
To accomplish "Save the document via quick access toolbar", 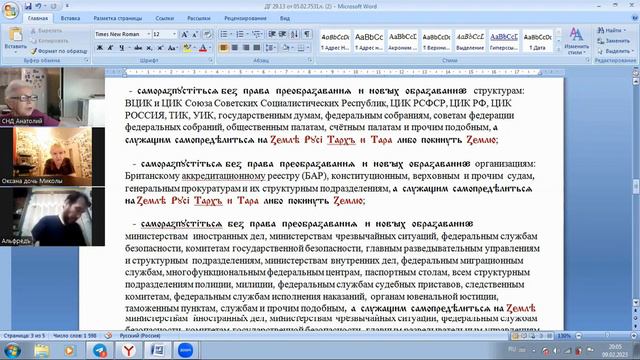I will tap(28, 6).
